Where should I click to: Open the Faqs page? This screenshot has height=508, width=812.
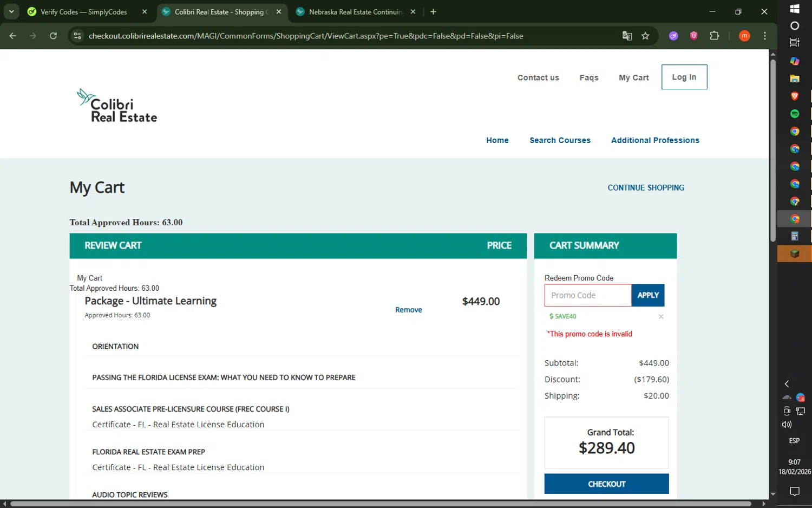coord(589,77)
